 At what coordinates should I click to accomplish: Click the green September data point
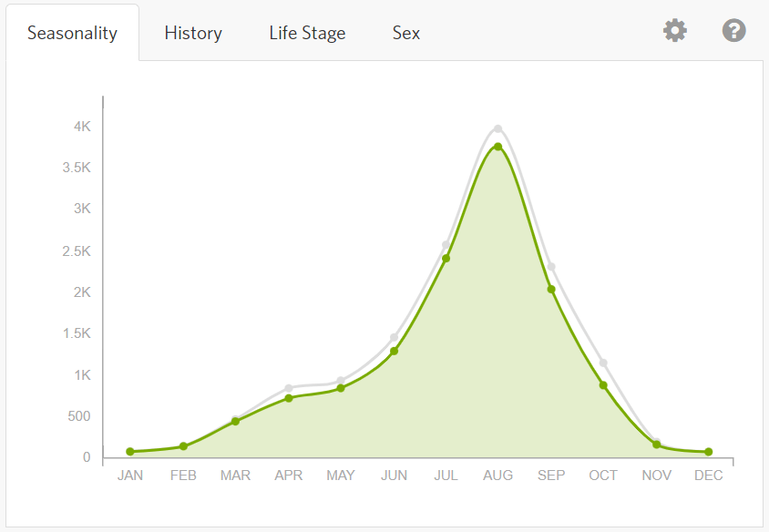point(551,290)
